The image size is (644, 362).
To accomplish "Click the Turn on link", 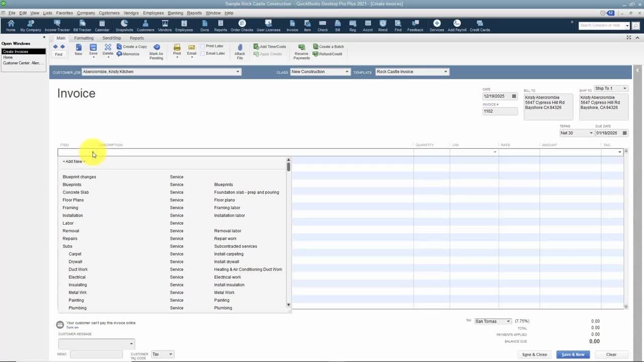I will pyautogui.click(x=72, y=327).
